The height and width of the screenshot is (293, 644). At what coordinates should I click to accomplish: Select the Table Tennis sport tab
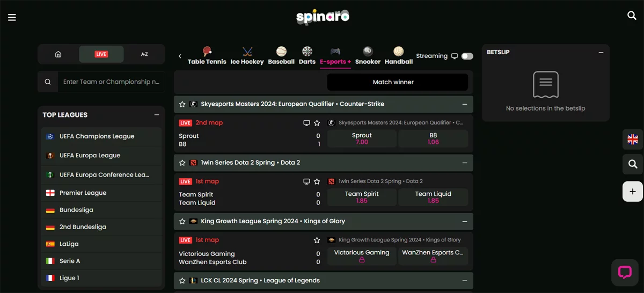click(207, 56)
